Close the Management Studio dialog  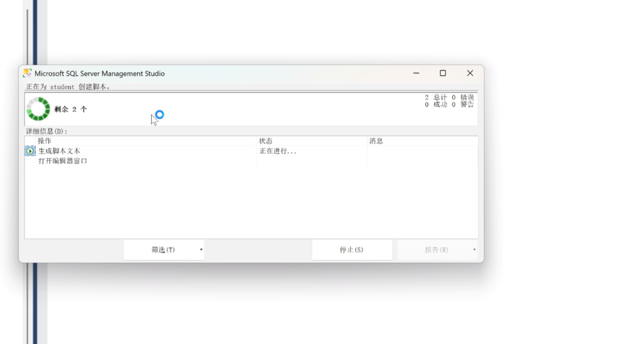470,73
